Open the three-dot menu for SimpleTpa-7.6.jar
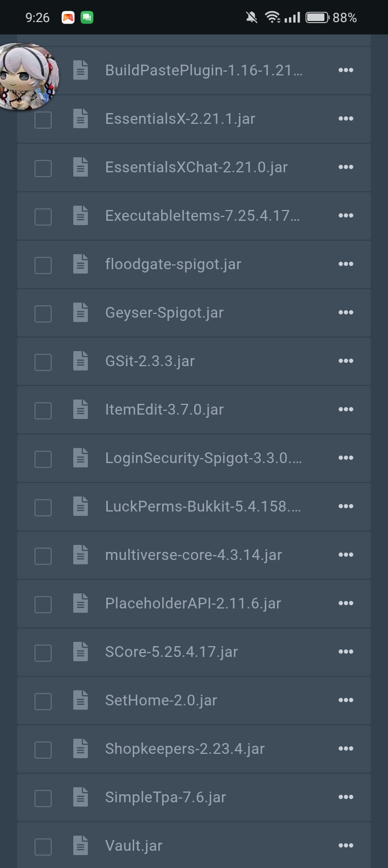The image size is (388, 868). click(x=345, y=797)
